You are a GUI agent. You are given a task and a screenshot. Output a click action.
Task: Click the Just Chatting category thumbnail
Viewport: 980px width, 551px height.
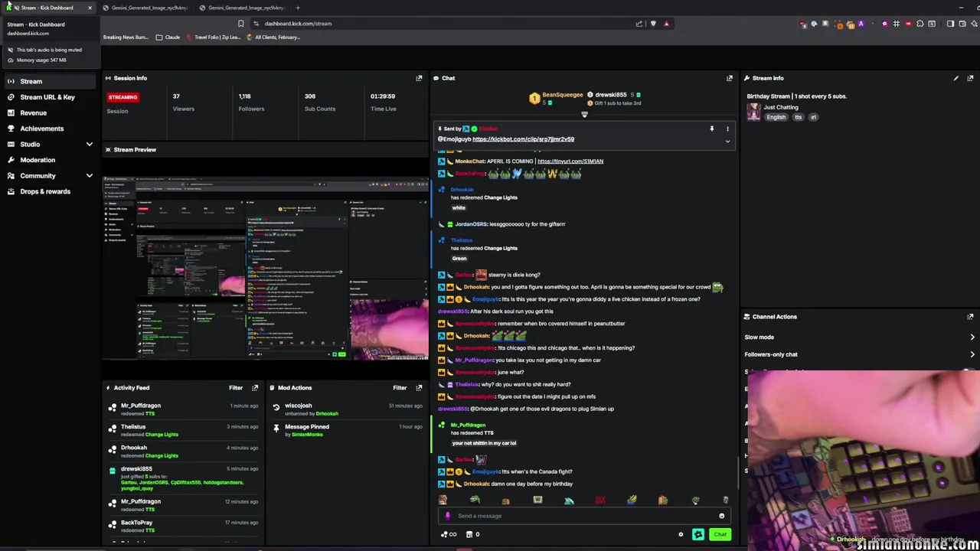click(x=753, y=112)
